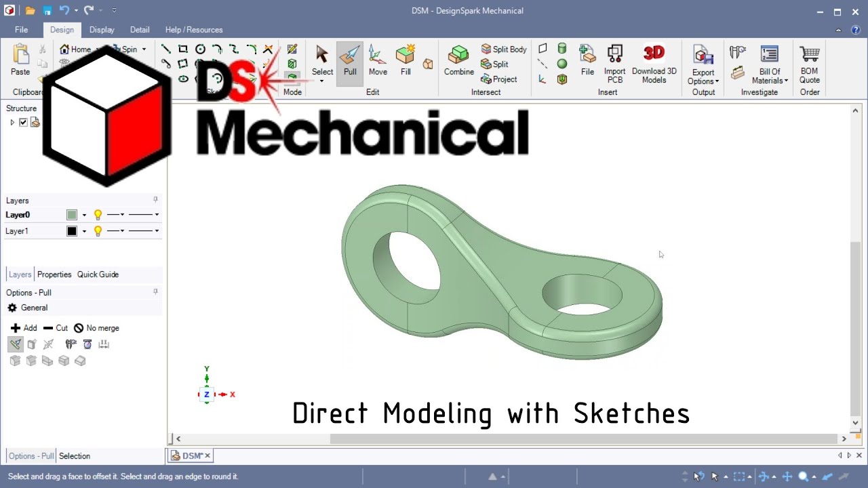Toggle visibility checkbox in Structure tree
Viewport: 868px width, 488px height.
click(23, 123)
